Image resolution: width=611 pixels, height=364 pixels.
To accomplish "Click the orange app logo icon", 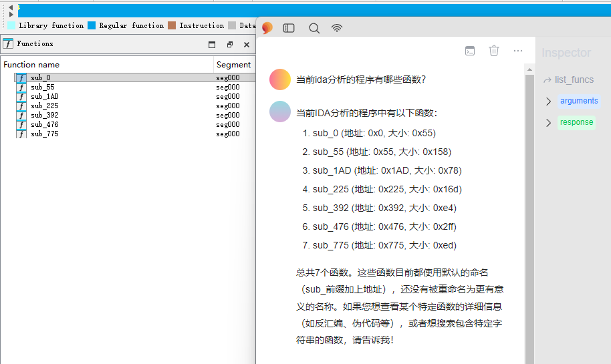I will pyautogui.click(x=267, y=27).
